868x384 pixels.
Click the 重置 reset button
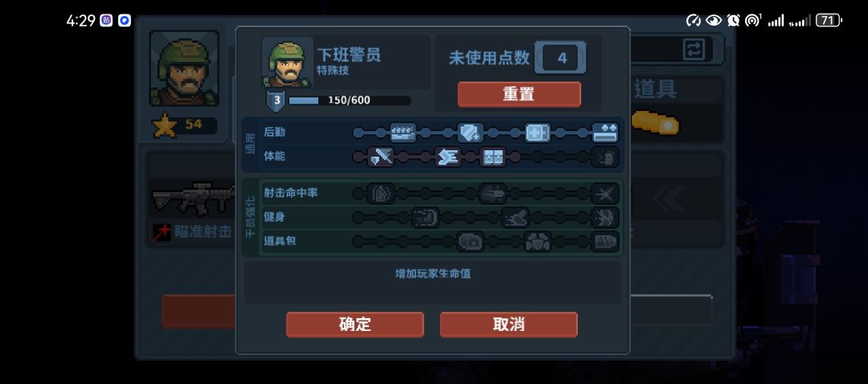click(518, 95)
